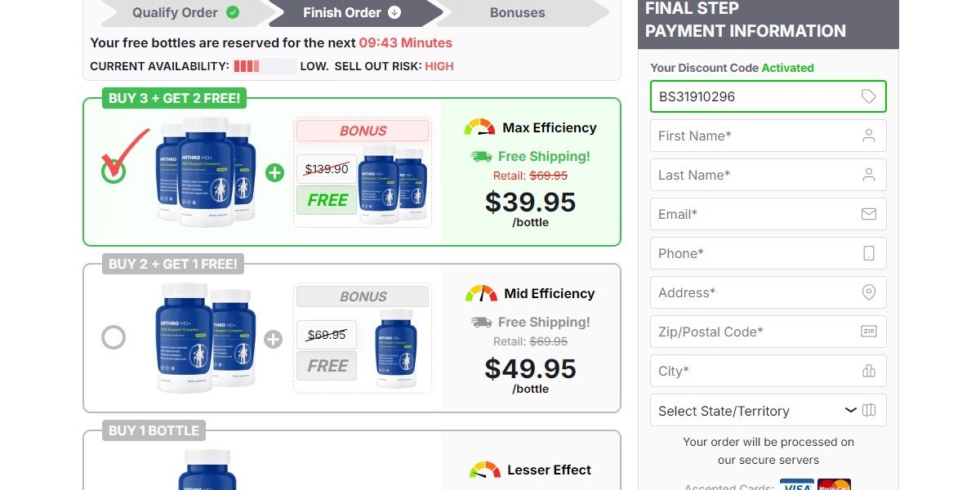Click the Zip/Postal Code input field
The width and height of the screenshot is (980, 490).
(768, 332)
